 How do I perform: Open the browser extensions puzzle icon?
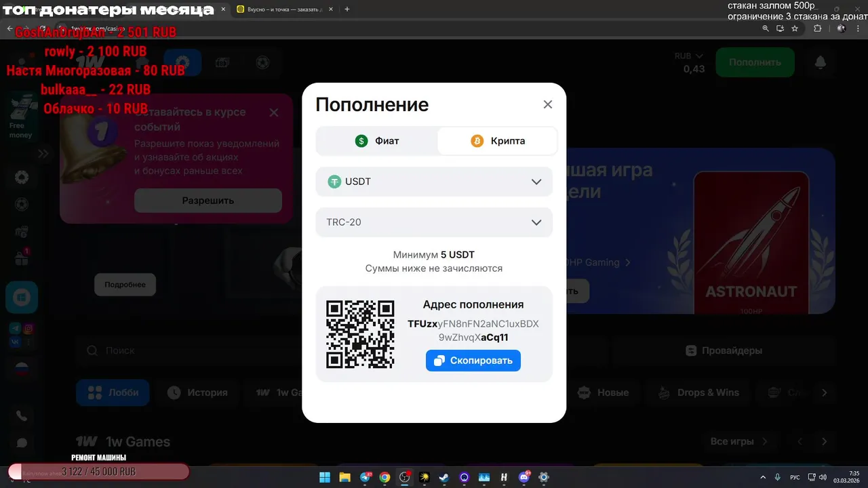[817, 28]
